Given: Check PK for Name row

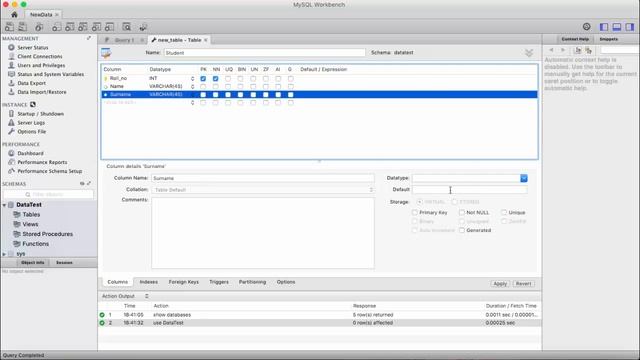Looking at the screenshot, I should coord(203,87).
